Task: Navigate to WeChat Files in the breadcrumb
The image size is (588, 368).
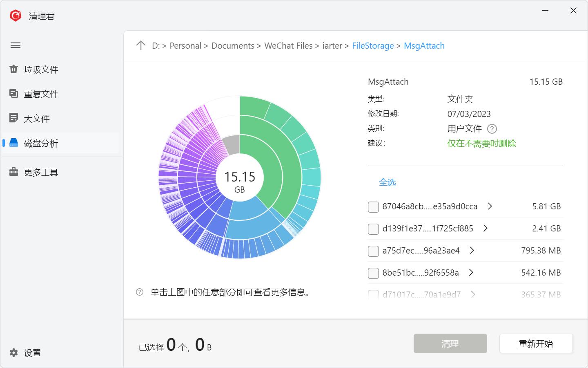Action: tap(288, 45)
